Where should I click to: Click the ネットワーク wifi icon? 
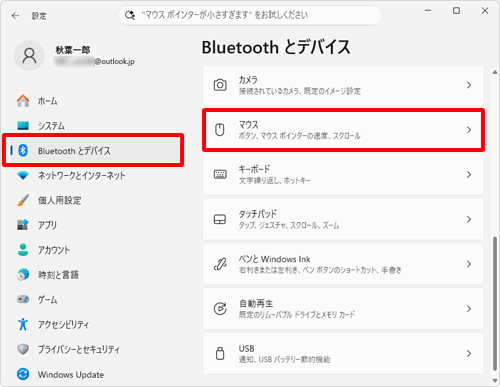[23, 175]
